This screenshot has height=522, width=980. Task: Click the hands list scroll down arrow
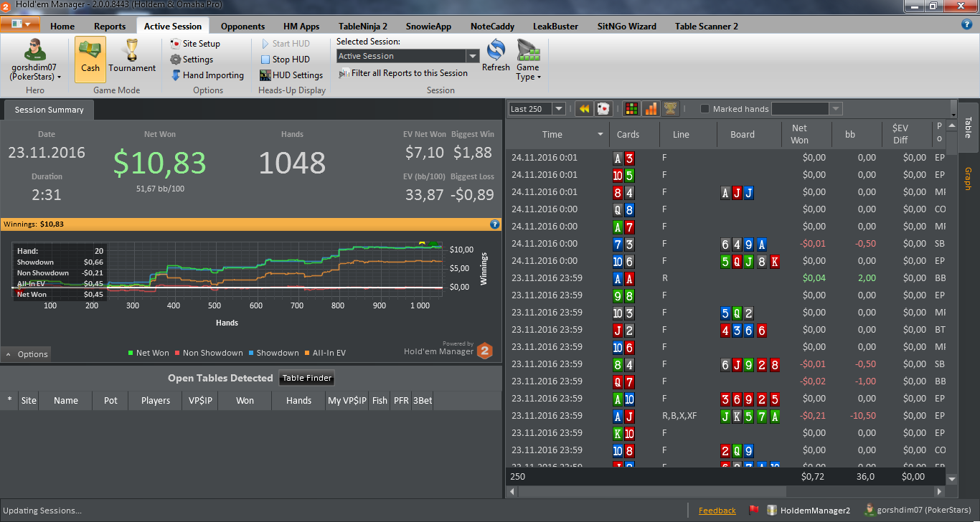click(952, 478)
